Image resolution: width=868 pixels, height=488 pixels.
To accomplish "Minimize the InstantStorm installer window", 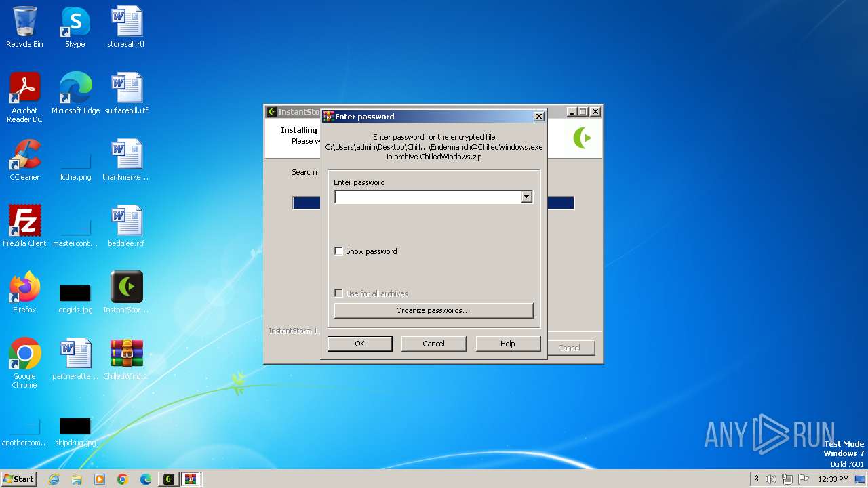I will [572, 112].
